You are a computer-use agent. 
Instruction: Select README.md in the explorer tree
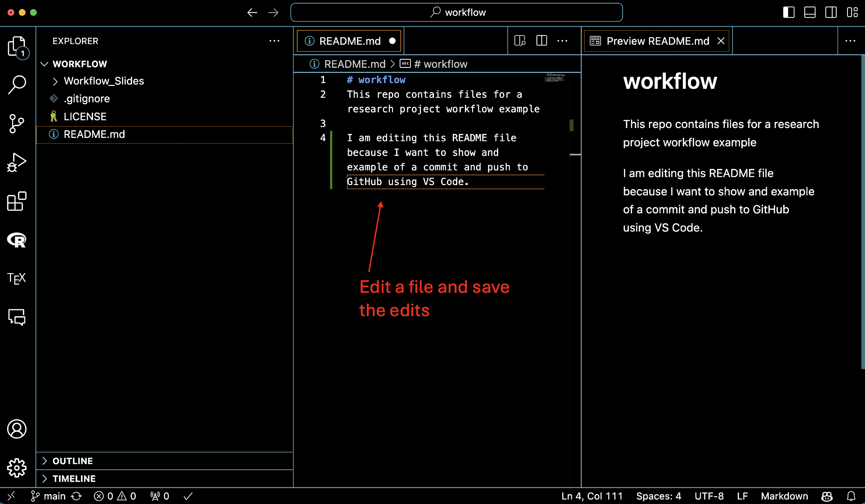[164, 134]
